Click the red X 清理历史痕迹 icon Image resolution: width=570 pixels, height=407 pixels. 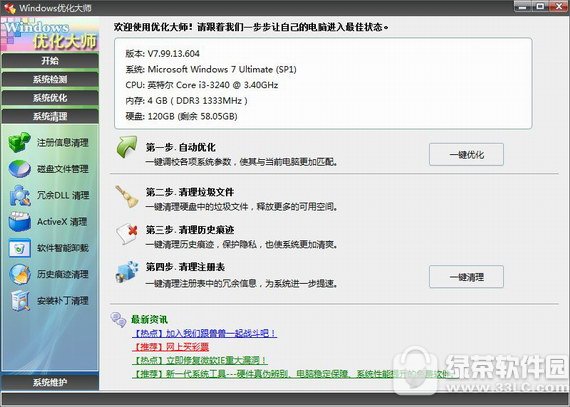click(x=127, y=234)
